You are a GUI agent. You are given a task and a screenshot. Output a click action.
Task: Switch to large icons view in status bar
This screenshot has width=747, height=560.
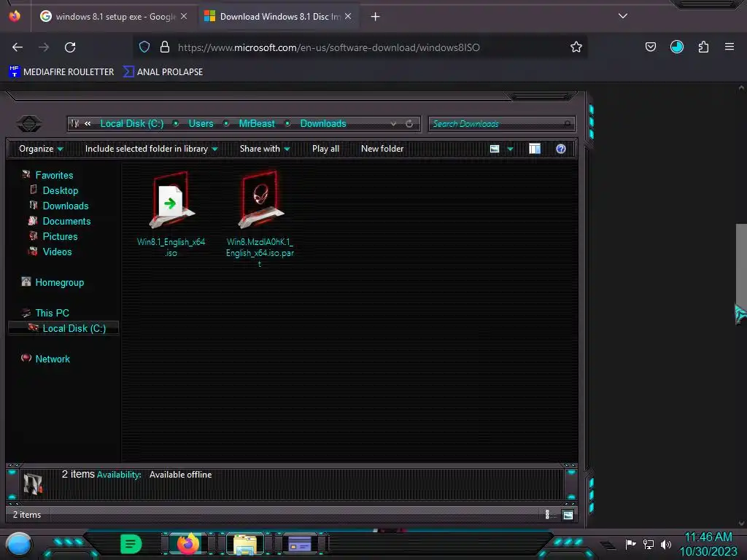[568, 514]
